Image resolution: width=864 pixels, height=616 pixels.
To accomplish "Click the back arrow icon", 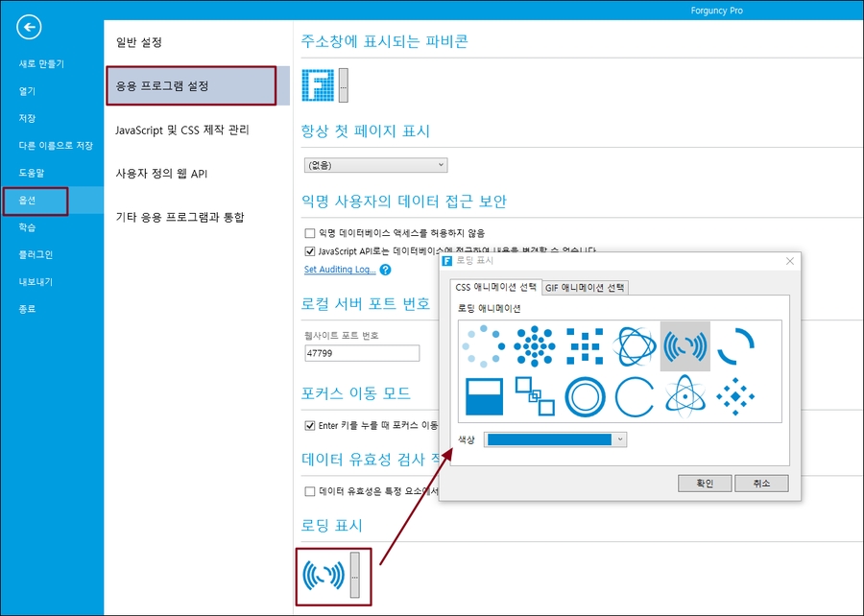I will [30, 27].
